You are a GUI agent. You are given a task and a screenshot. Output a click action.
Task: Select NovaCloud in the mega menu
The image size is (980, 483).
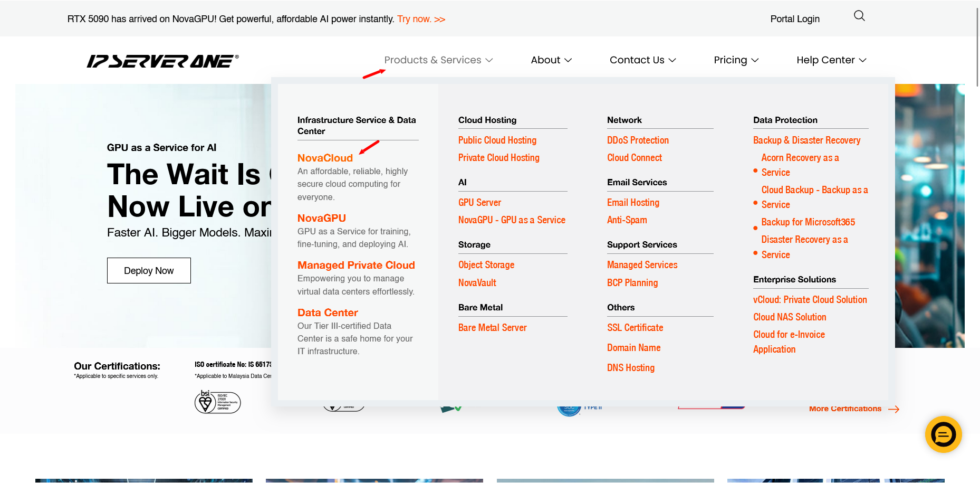click(x=325, y=158)
